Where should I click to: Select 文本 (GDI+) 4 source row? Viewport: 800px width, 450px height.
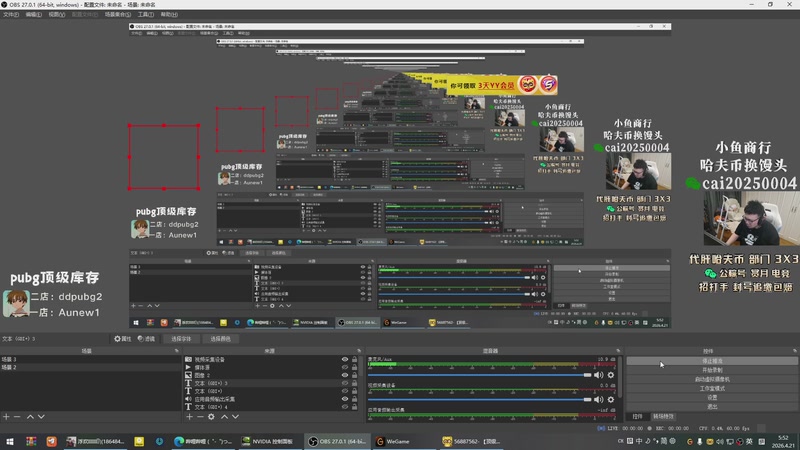click(x=272, y=407)
